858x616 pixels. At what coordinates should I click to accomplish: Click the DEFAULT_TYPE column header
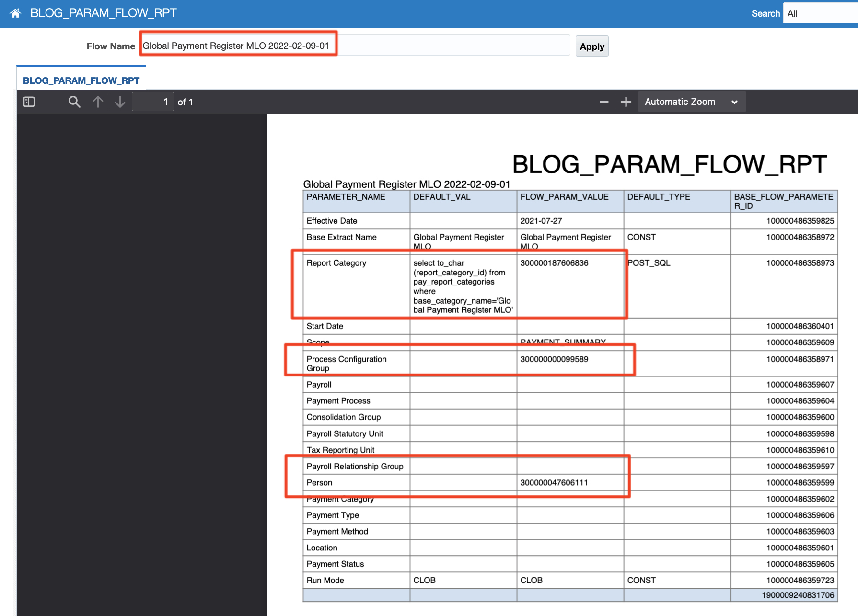(x=659, y=197)
